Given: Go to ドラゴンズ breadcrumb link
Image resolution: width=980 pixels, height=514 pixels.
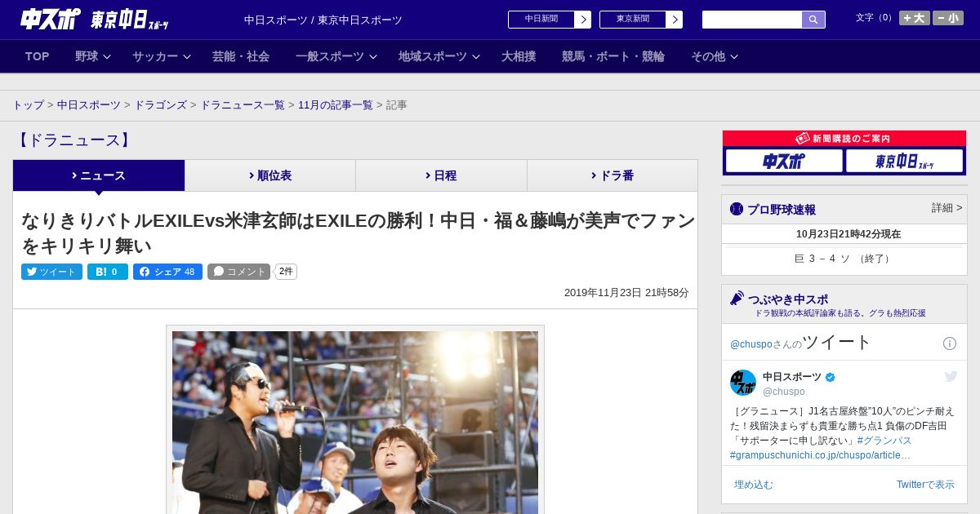Looking at the screenshot, I should pyautogui.click(x=160, y=105).
